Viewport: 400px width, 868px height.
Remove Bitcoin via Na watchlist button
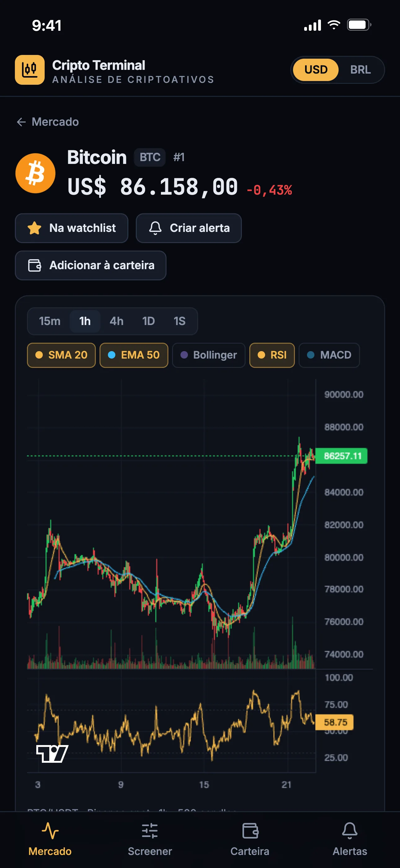pos(71,228)
